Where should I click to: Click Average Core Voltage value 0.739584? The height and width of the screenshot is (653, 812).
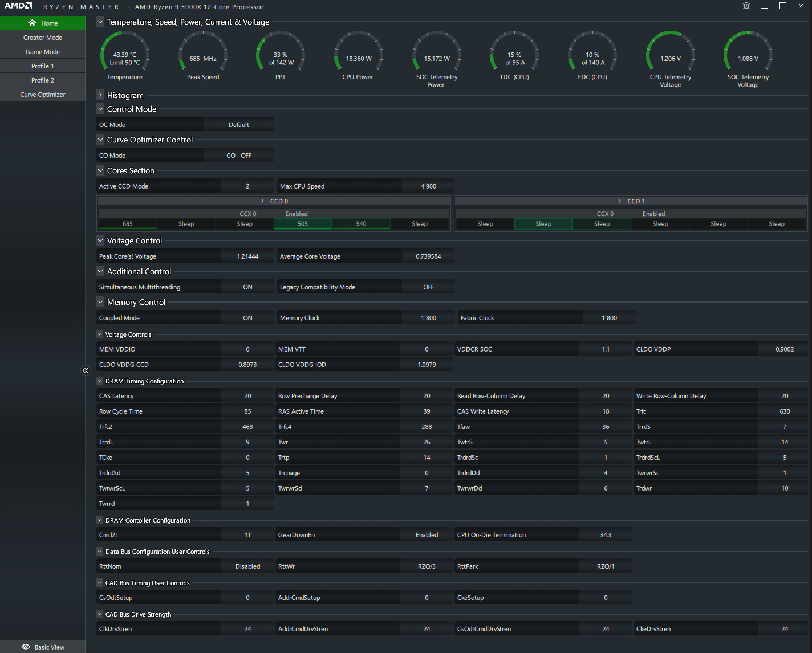pyautogui.click(x=428, y=256)
